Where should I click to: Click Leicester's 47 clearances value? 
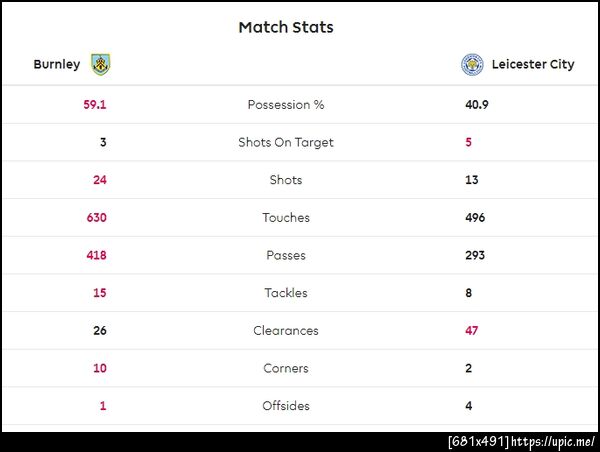click(x=473, y=331)
